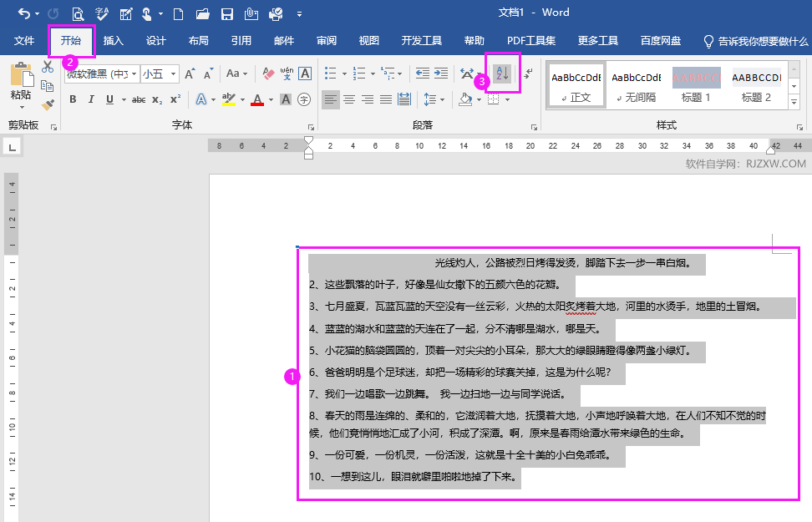Open the 审阅 ribbon tab
This screenshot has width=812, height=522.
point(327,39)
